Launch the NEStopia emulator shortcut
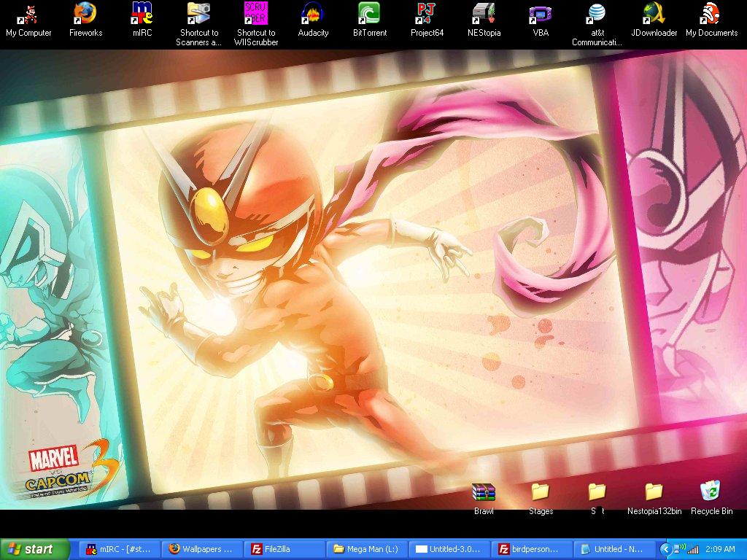Viewport: 747px width, 560px height. [x=484, y=14]
